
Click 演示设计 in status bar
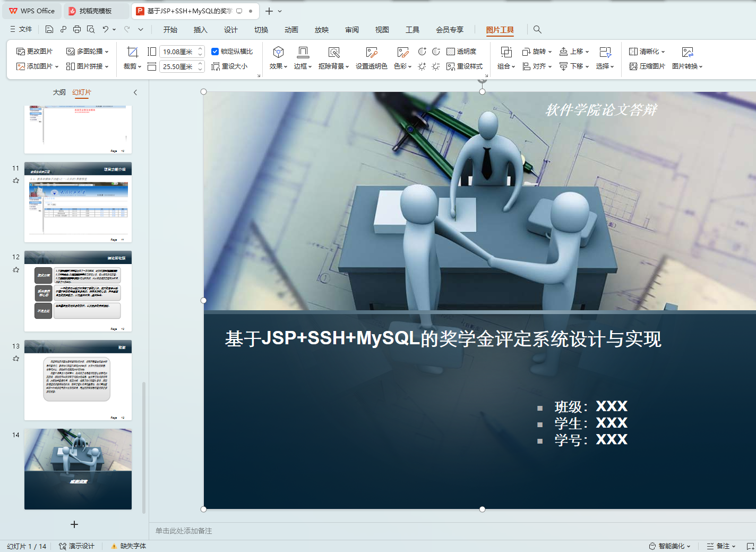(x=77, y=546)
